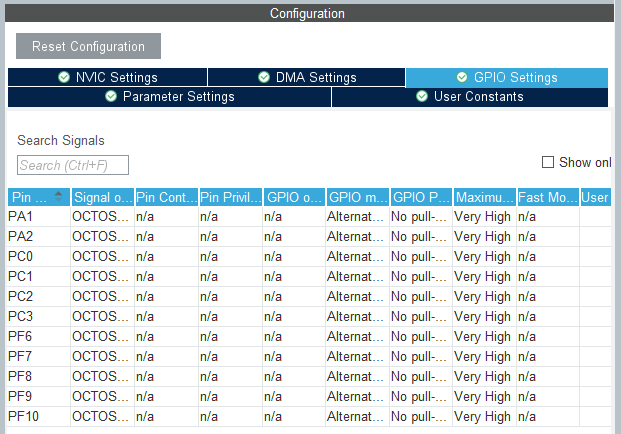Switch to the Parameter Settings tab
The width and height of the screenshot is (621, 434).
[x=170, y=97]
